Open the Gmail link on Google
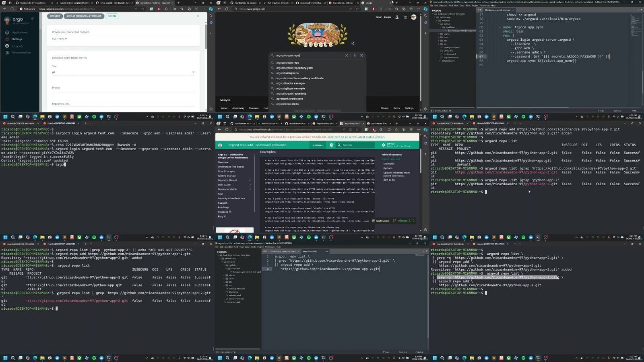This screenshot has height=362, width=644. click(378, 17)
